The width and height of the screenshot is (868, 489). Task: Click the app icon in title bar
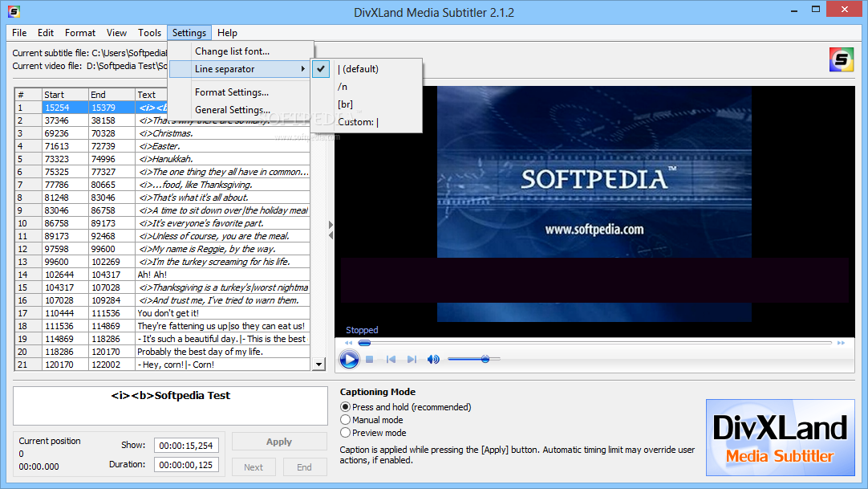14,11
